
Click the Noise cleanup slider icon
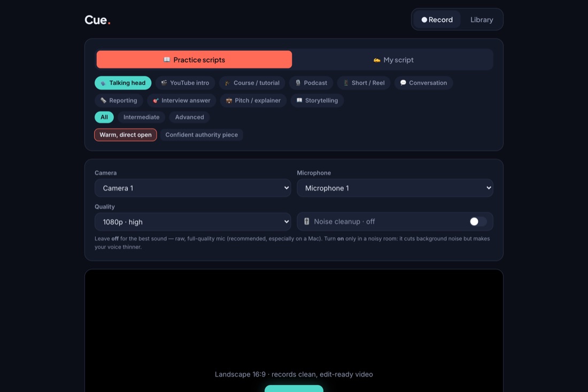307,221
